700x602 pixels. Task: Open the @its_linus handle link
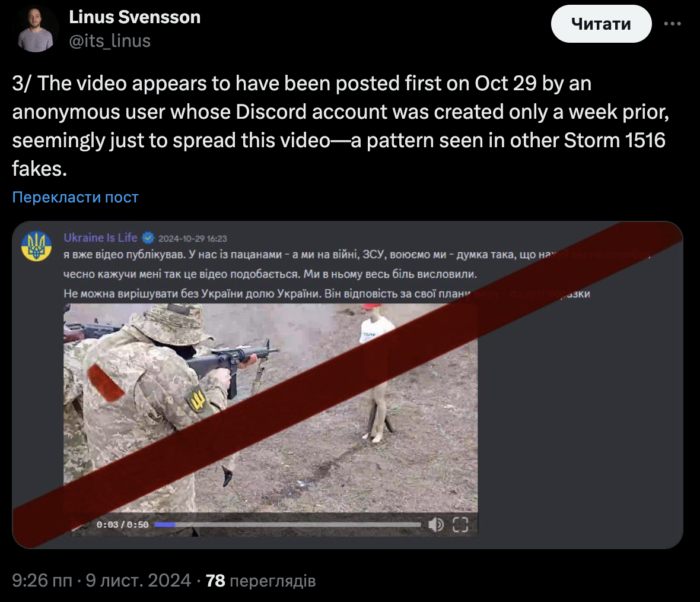110,41
